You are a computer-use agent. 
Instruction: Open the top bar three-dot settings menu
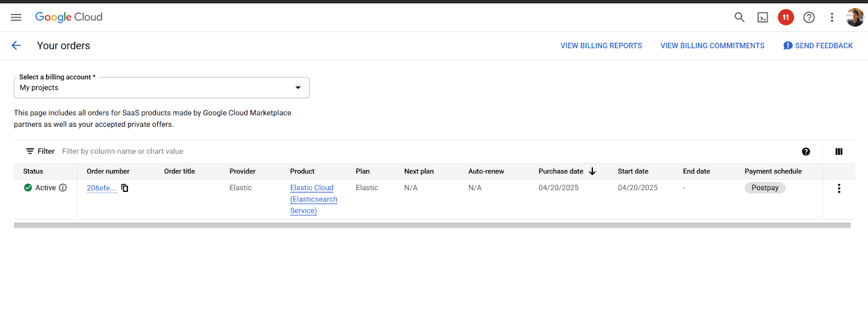tap(832, 17)
